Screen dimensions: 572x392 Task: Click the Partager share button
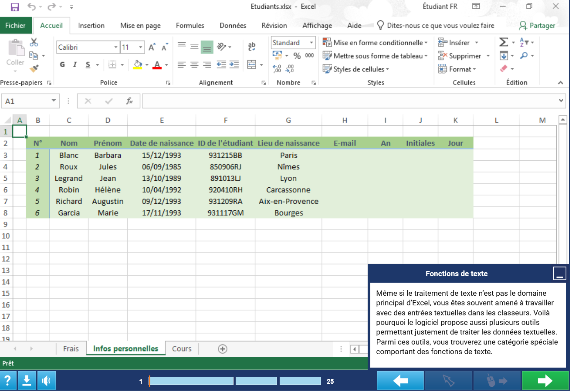[x=537, y=26]
